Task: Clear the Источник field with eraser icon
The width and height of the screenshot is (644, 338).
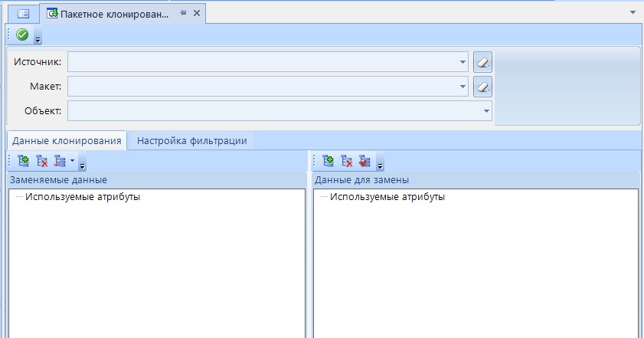Action: pyautogui.click(x=482, y=62)
